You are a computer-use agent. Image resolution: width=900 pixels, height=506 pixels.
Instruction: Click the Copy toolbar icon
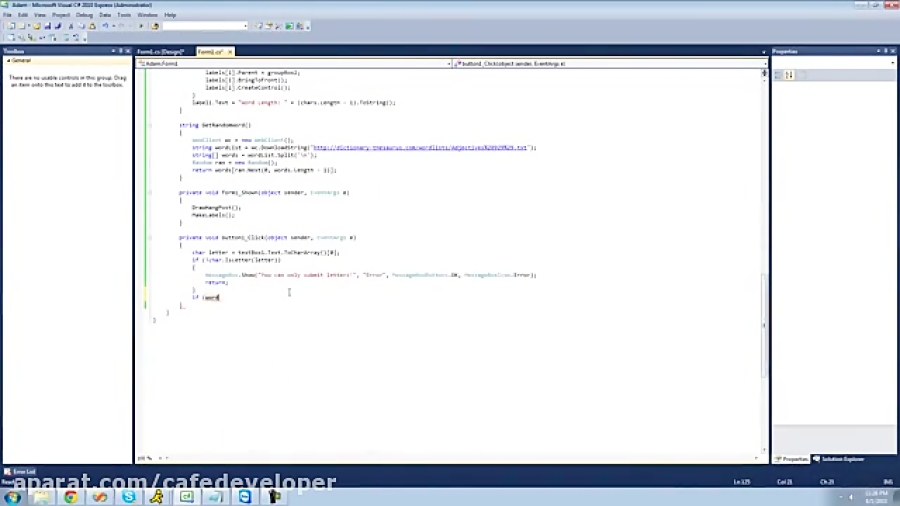point(82,26)
